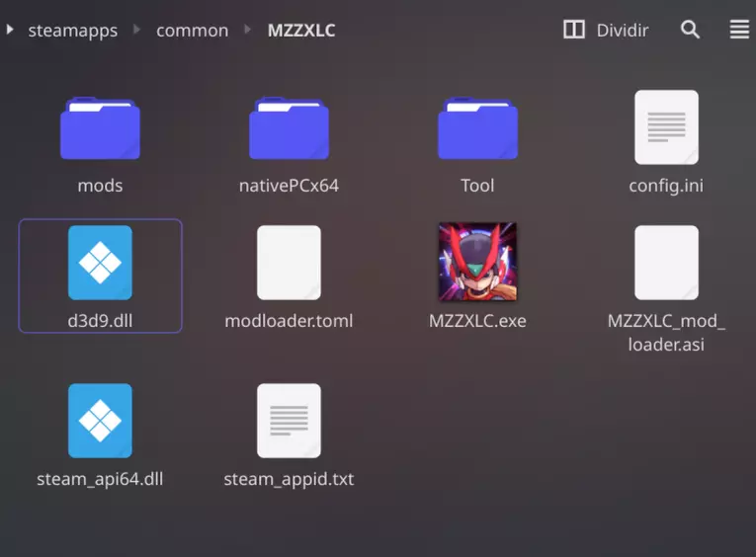Select the steam_appid.txt file icon
The width and height of the screenshot is (756, 557).
289,421
